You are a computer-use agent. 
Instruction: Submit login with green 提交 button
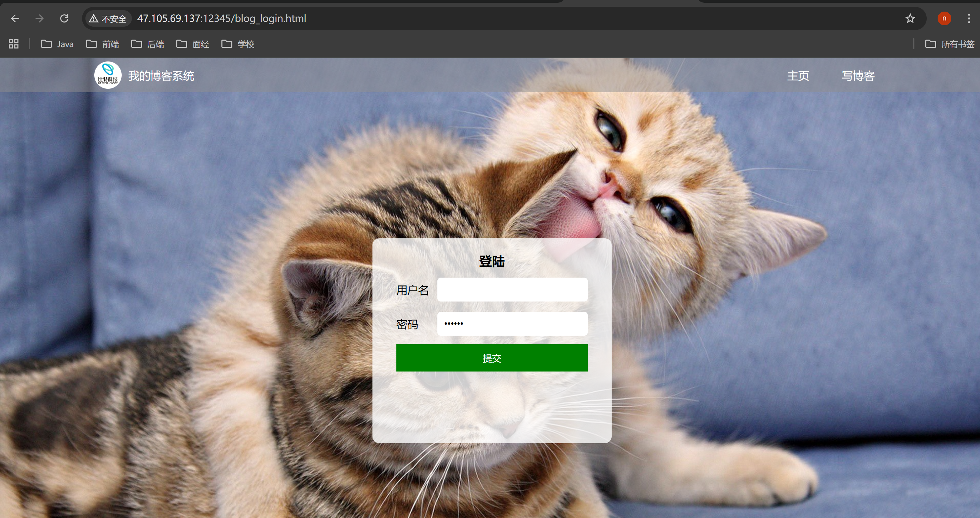(492, 358)
